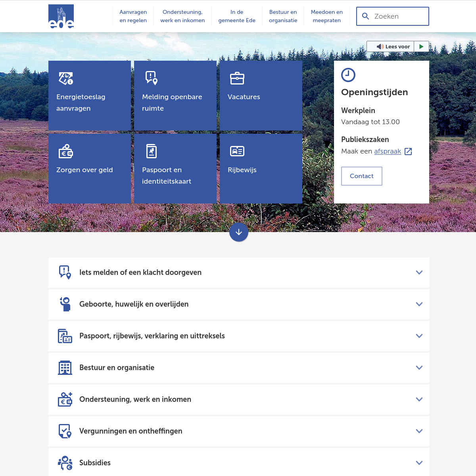Image resolution: width=476 pixels, height=476 pixels.
Task: Click the Lees voor button label
Action: 397,46
